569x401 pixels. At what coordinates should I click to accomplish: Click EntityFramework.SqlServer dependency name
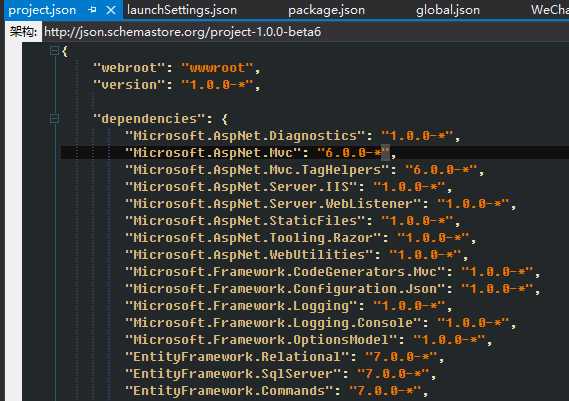233,375
